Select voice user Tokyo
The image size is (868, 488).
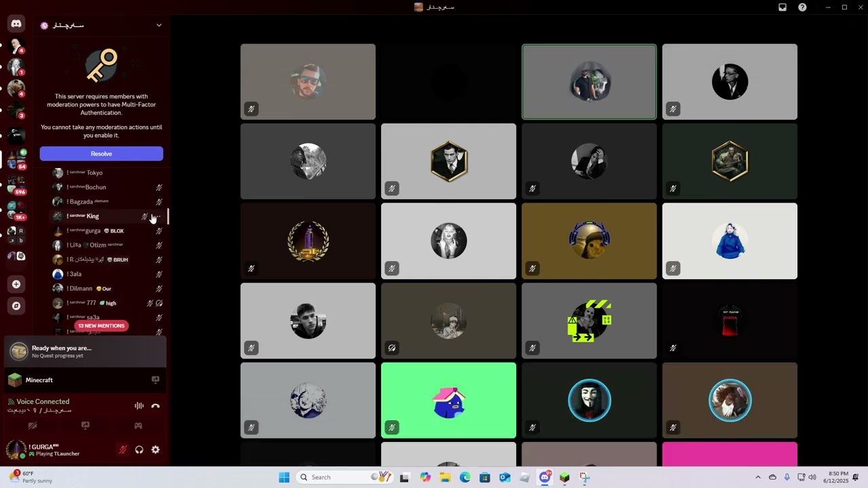(108, 173)
